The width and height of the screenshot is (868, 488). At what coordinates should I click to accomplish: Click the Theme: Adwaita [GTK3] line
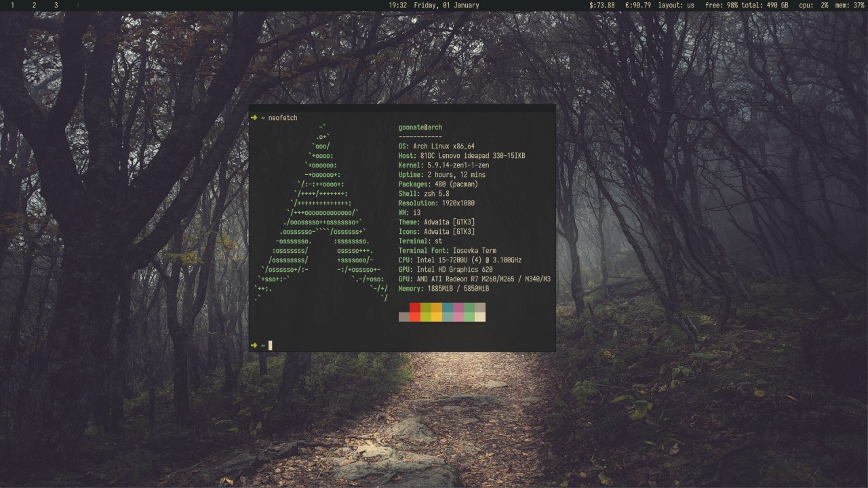(x=437, y=222)
